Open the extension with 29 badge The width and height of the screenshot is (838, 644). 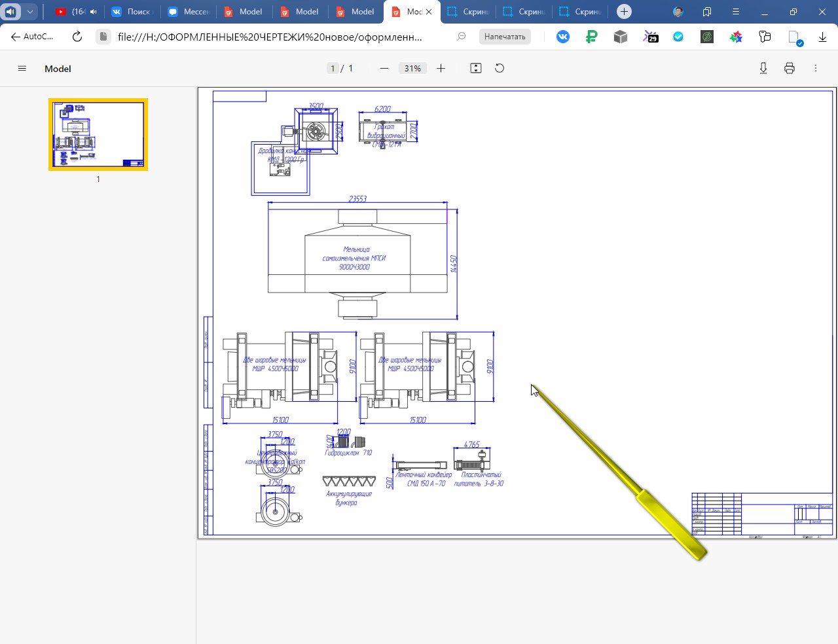click(x=650, y=37)
